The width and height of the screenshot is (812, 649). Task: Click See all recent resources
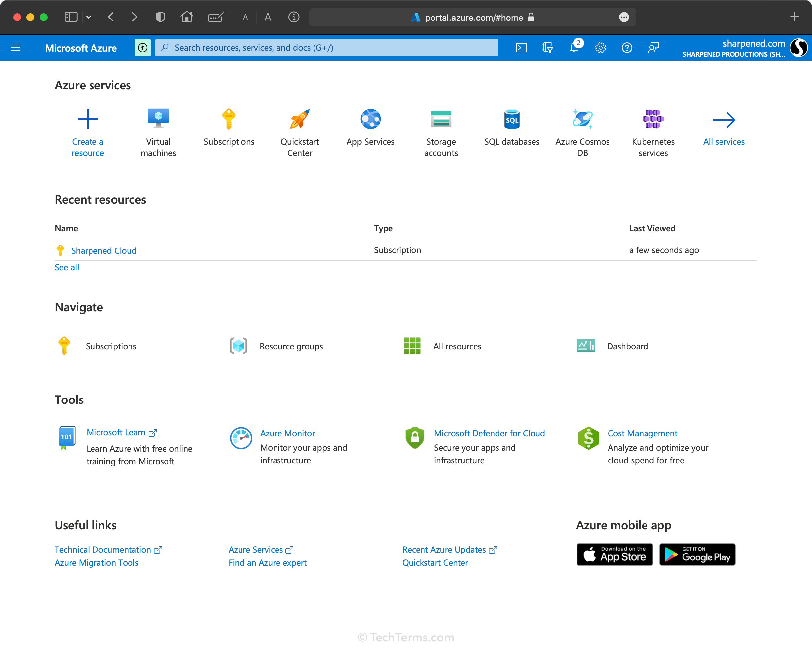pos(67,267)
